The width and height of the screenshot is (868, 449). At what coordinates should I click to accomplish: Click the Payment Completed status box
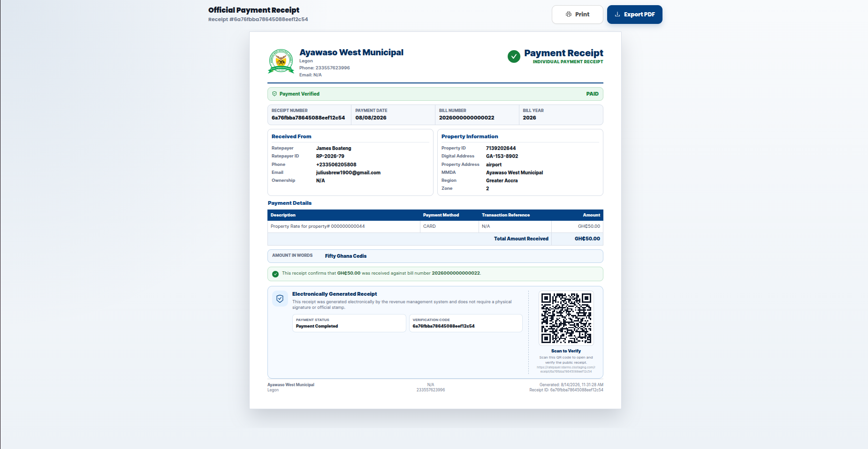coord(349,323)
